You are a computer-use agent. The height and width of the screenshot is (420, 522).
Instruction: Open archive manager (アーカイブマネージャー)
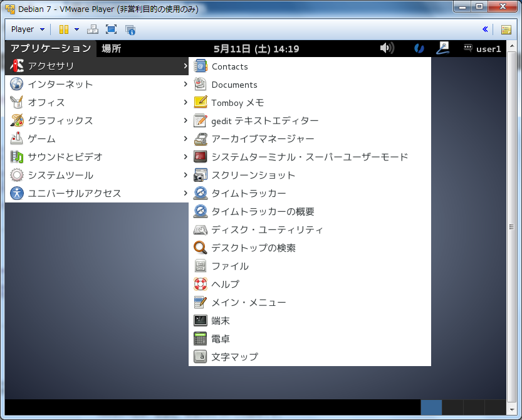click(x=263, y=139)
